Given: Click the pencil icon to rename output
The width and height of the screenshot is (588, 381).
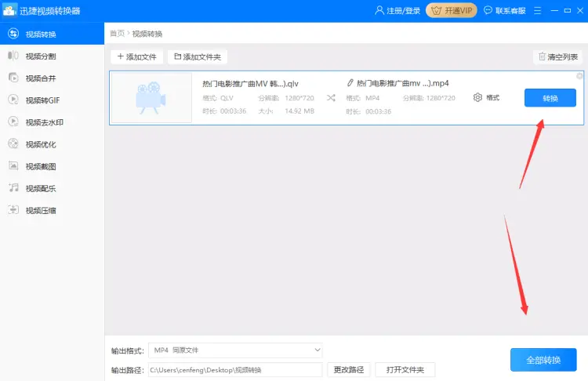Looking at the screenshot, I should point(350,82).
